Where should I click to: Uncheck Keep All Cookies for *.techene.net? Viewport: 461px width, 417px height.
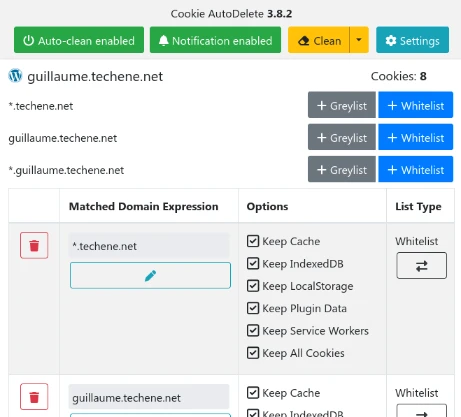point(253,353)
